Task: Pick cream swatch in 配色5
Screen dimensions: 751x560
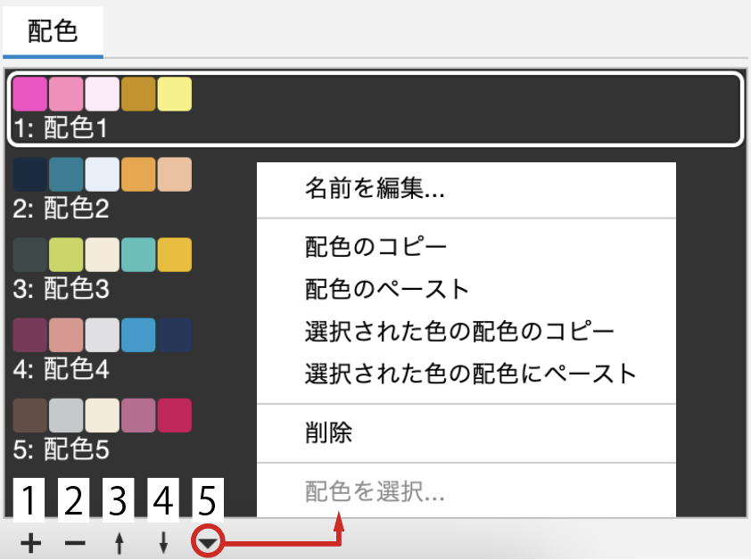Action: click(102, 416)
